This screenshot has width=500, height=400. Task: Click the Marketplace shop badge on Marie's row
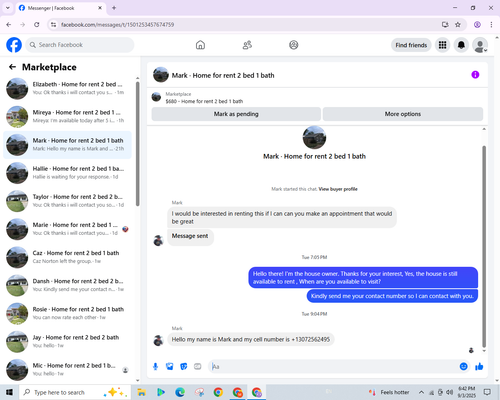pos(125,229)
